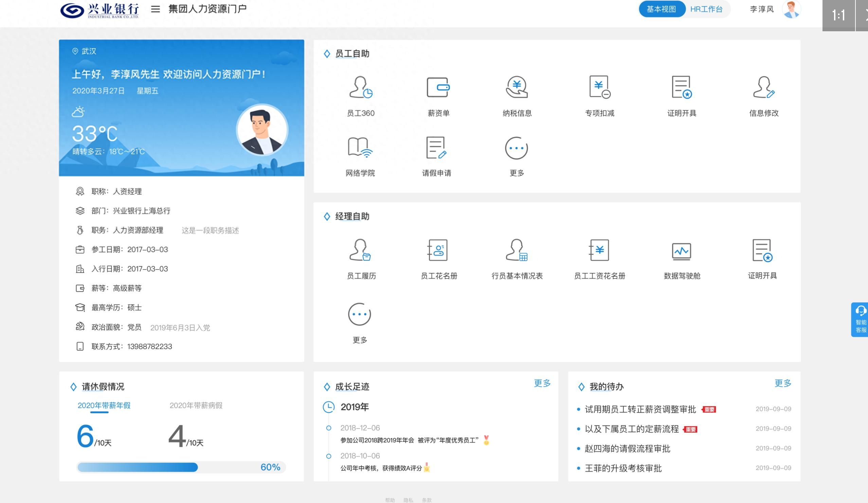Open the hamburger menu beside 集团人力资源门户
Image resolution: width=868 pixels, height=503 pixels.
tap(155, 9)
